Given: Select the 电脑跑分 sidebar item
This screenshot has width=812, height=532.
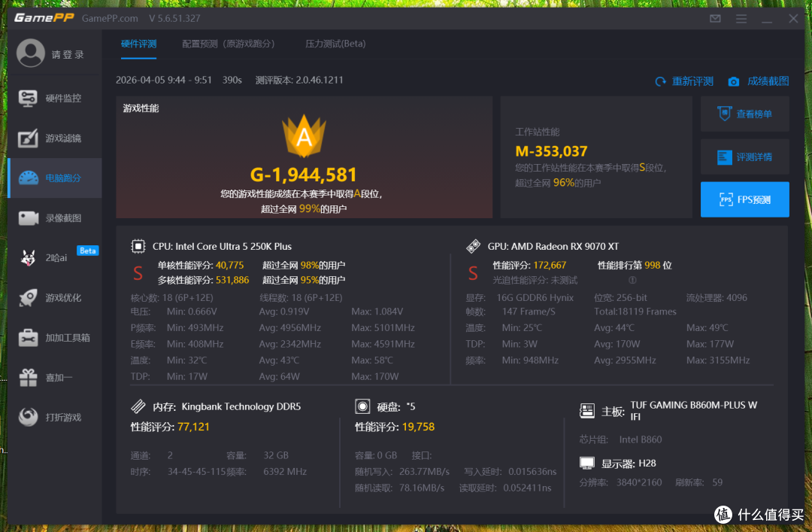Looking at the screenshot, I should (x=54, y=178).
